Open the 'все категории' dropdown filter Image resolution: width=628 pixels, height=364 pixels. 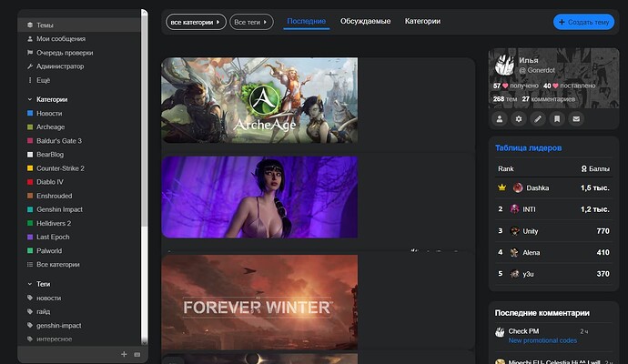pos(195,21)
